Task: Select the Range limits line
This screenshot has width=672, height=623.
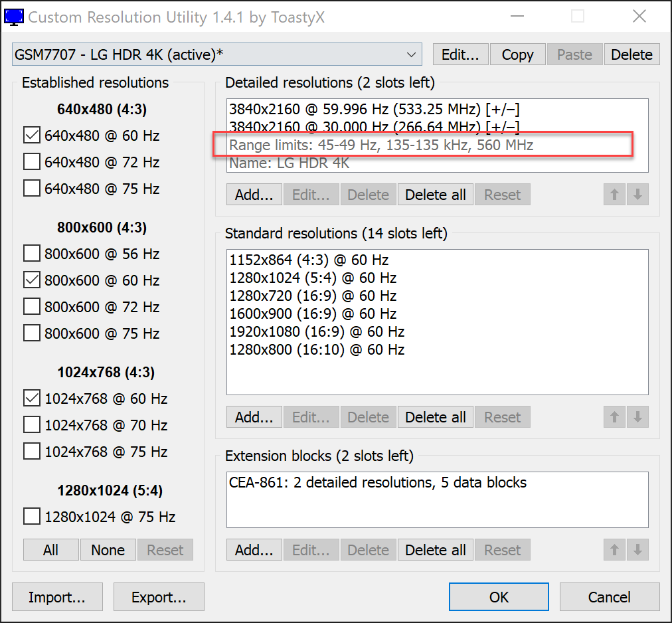Action: tap(381, 145)
